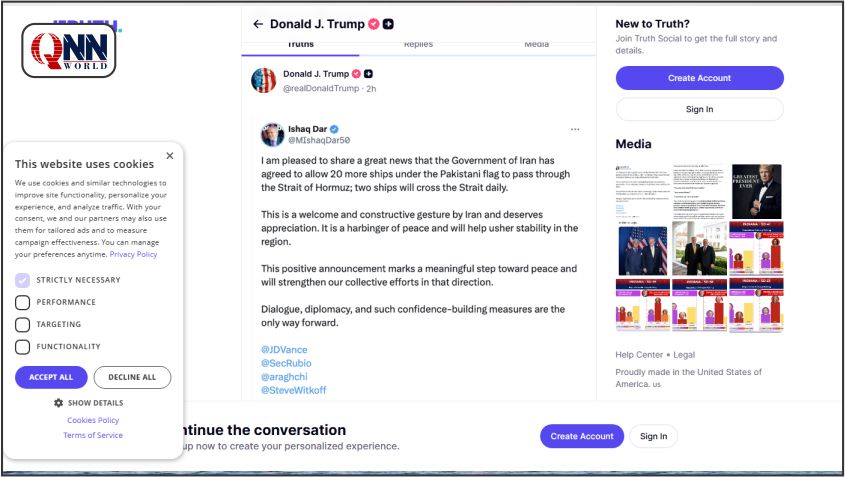The image size is (845, 477).
Task: Click the QNN World logo
Action: click(x=69, y=48)
